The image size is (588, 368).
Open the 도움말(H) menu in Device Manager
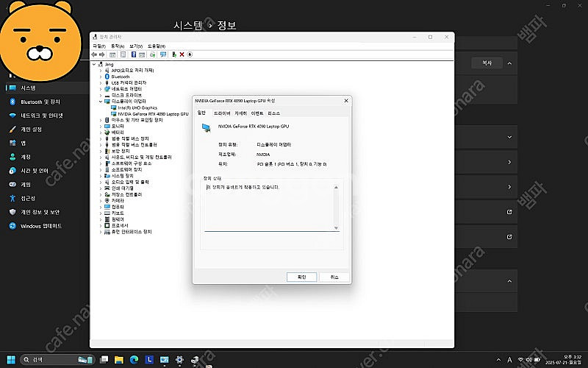pyautogui.click(x=157, y=46)
